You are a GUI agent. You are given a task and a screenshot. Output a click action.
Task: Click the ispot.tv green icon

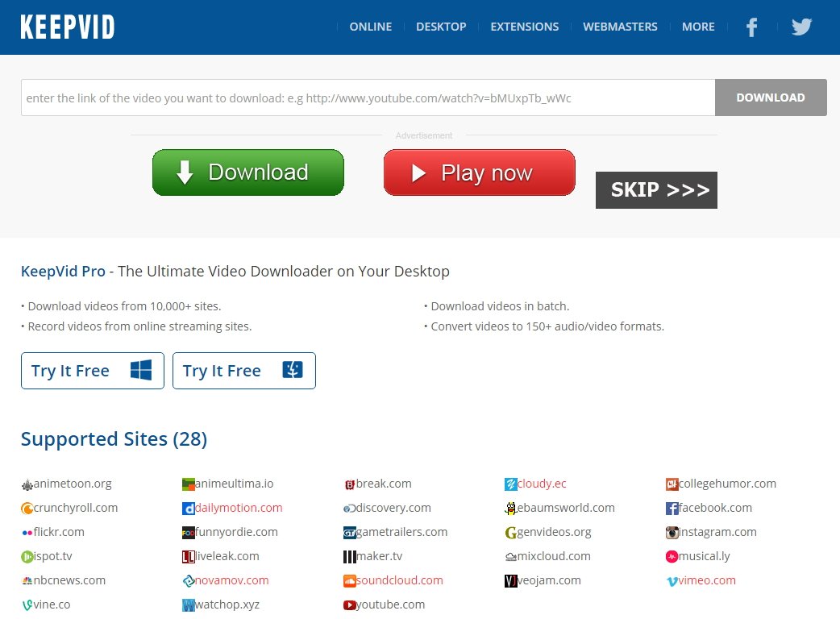click(27, 557)
